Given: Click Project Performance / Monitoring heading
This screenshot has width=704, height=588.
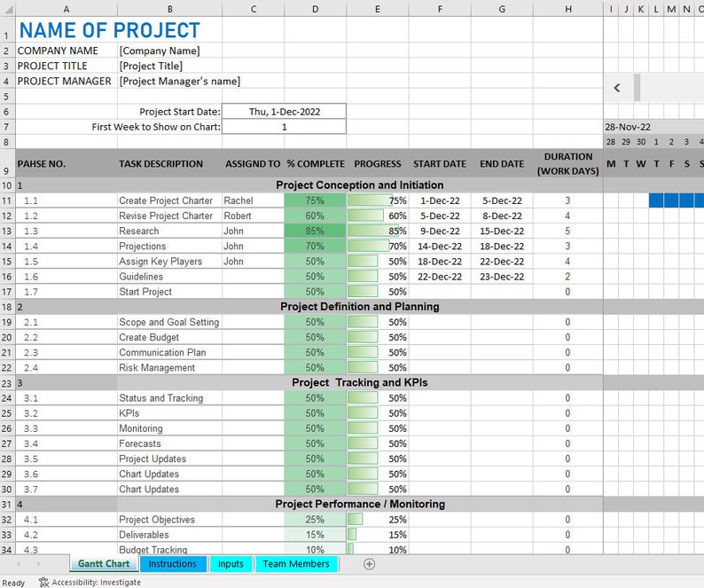Looking at the screenshot, I should point(360,504).
